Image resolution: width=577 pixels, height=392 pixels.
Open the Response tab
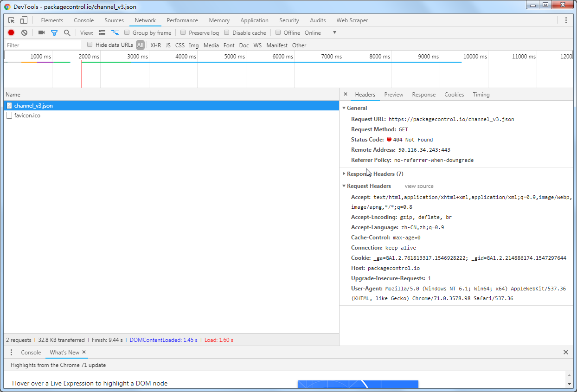click(424, 95)
